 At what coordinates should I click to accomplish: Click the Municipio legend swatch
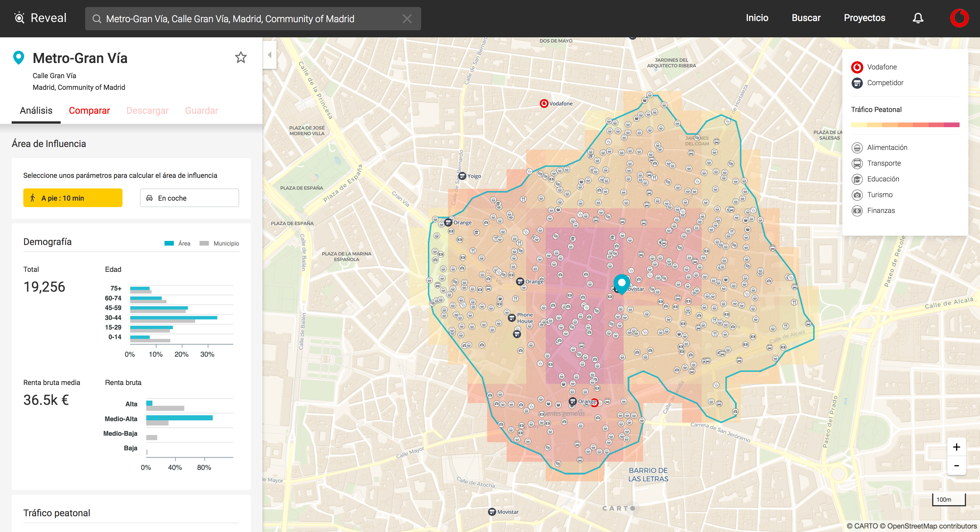(204, 244)
